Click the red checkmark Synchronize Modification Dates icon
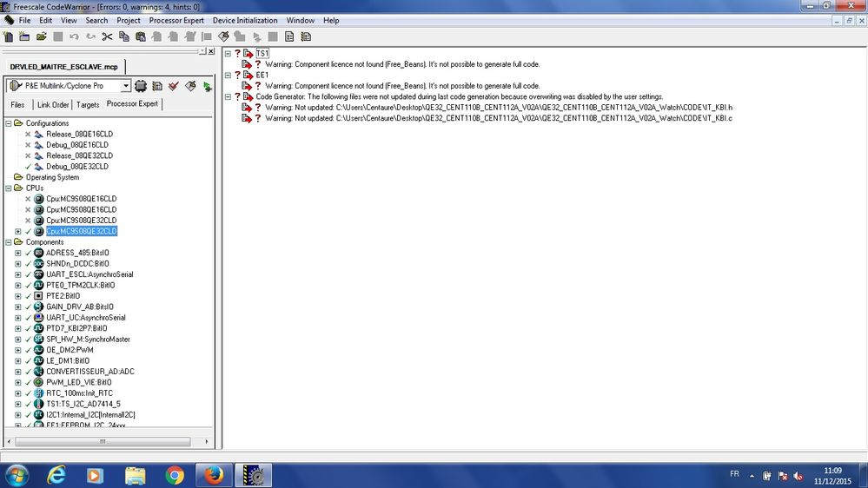Screen dimensions: 868x488 [174, 86]
